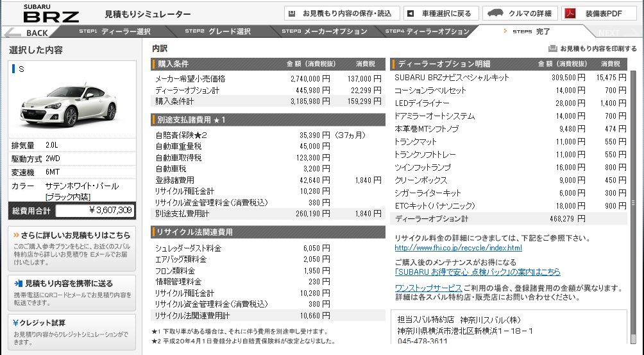Click the printer icon
This screenshot has width=644, height=355.
tap(552, 49)
